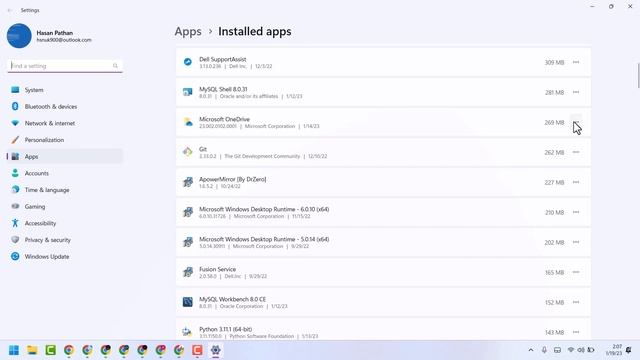
Task: Open more options for Dell SupportAssist
Action: 576,62
